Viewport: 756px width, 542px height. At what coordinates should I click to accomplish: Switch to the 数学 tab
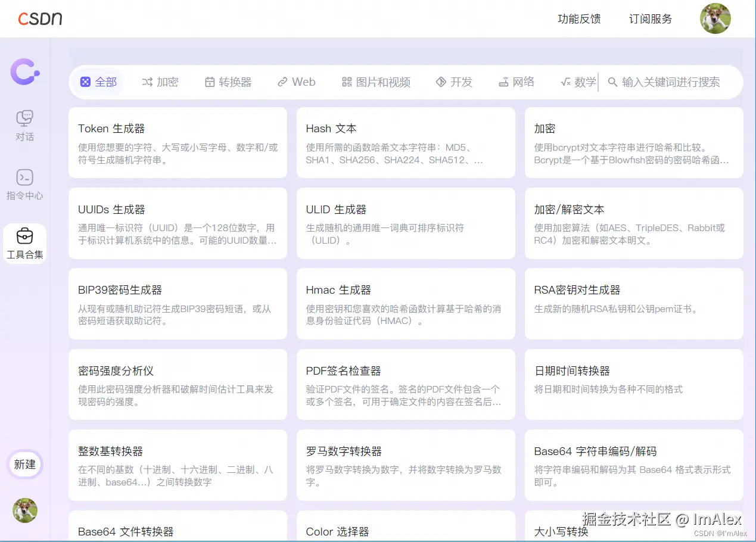[578, 82]
